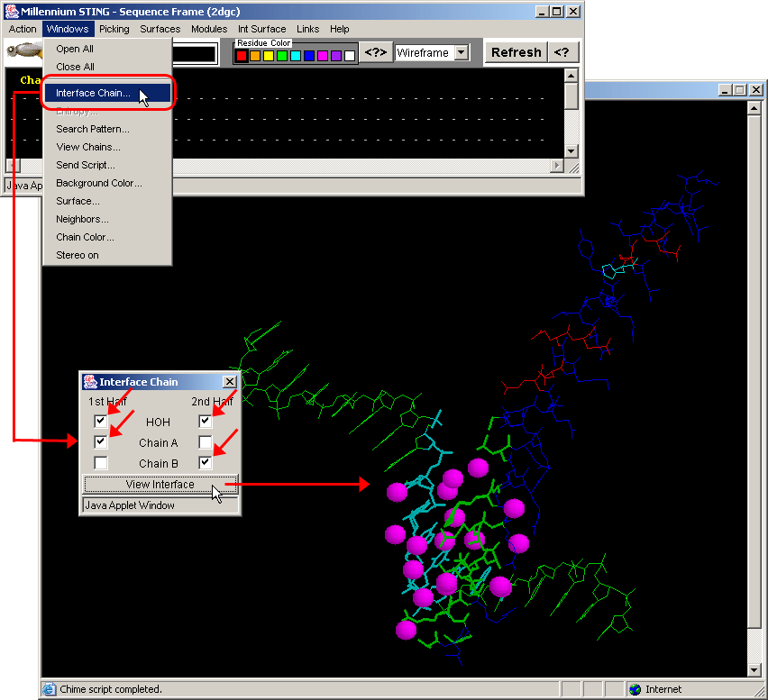Click the View Interface button
Viewport: 768px width, 700px height.
(x=160, y=484)
